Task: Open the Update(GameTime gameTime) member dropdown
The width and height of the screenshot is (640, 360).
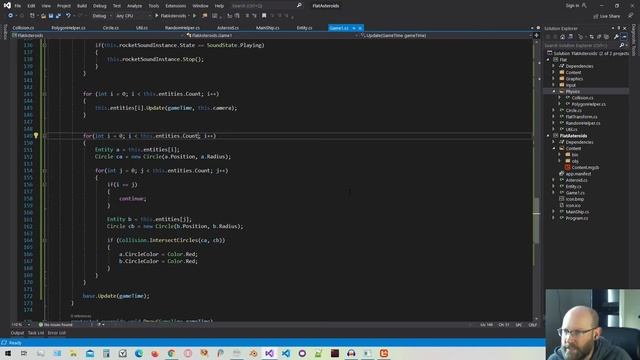Action: click(x=445, y=36)
